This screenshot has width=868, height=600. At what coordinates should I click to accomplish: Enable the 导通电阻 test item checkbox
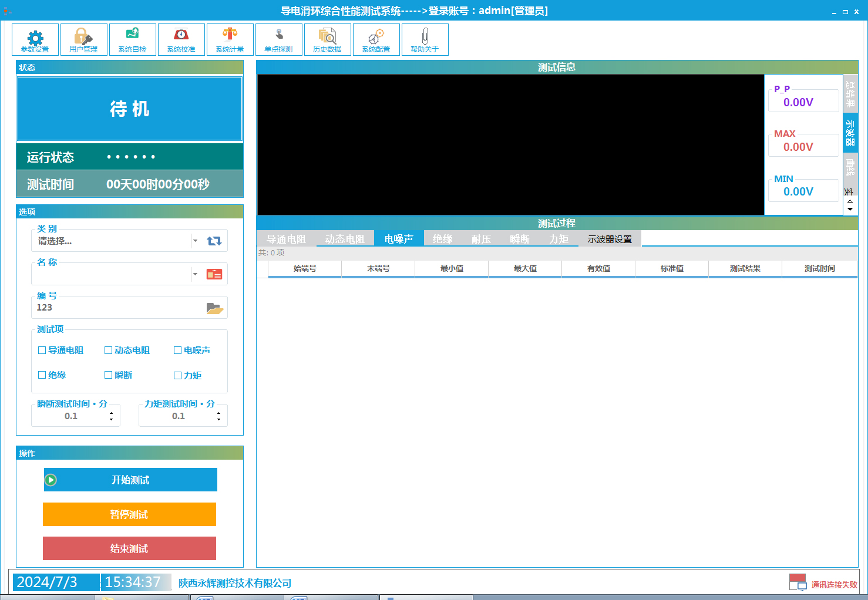[42, 350]
